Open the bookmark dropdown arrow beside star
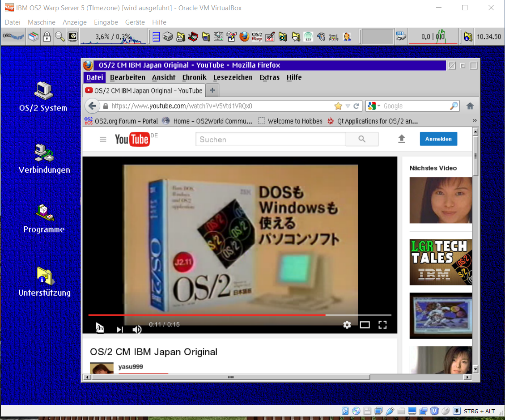This screenshot has height=420, width=505. click(348, 106)
